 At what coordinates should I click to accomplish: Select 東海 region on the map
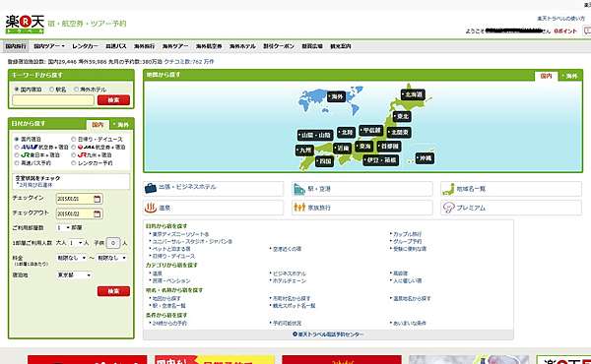coord(364,146)
